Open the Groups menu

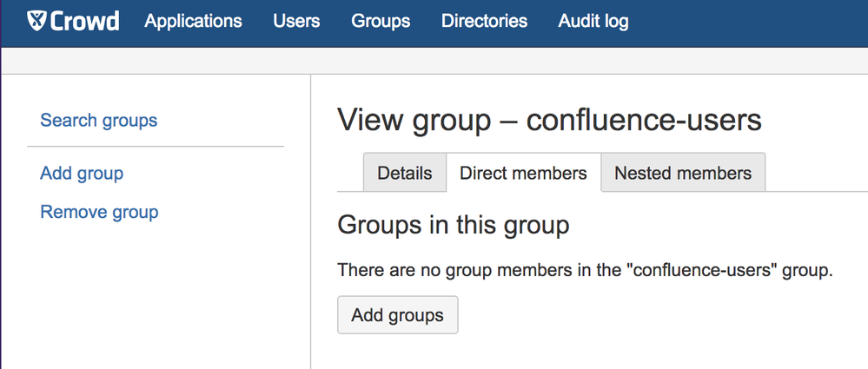(x=381, y=21)
